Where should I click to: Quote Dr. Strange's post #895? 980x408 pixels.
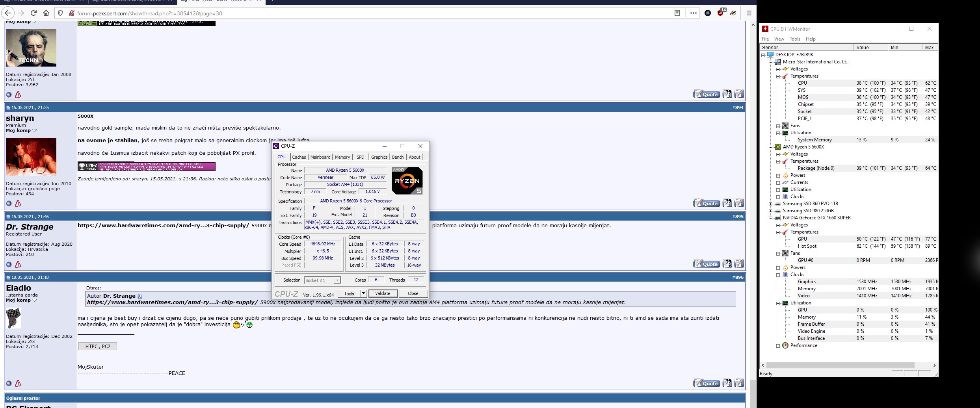click(706, 264)
